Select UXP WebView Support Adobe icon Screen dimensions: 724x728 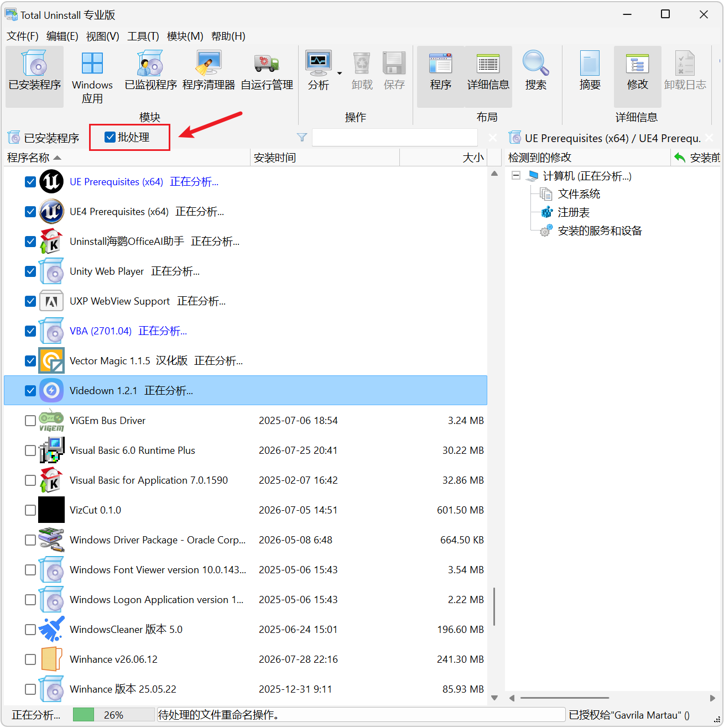(x=51, y=301)
